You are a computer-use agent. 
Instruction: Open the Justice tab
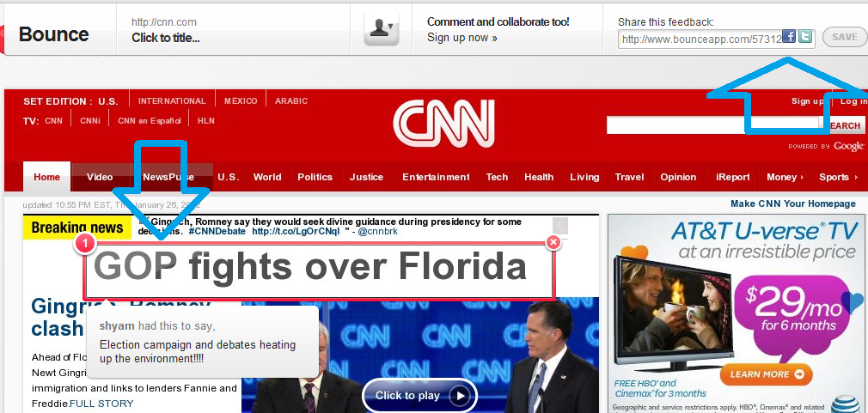point(366,177)
